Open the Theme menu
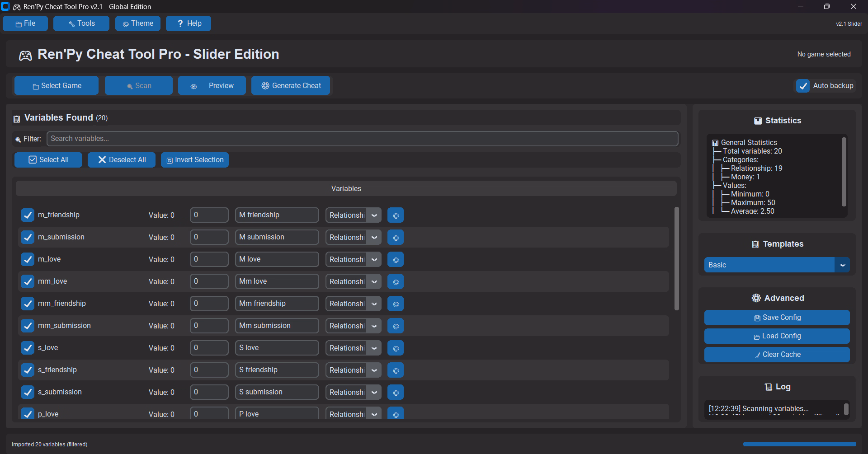The width and height of the screenshot is (868, 454). (x=138, y=23)
